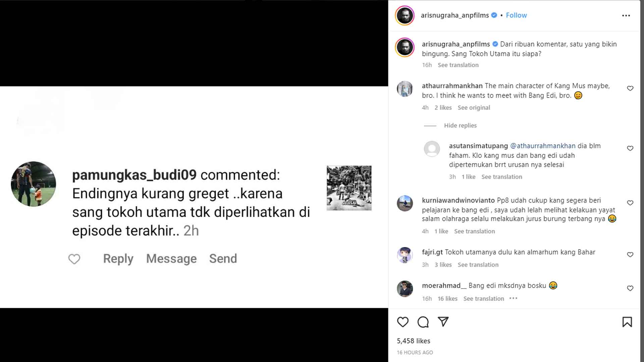Open arisnugraha_anpfilms header profile picture
The width and height of the screenshot is (644, 362).
coord(405,15)
